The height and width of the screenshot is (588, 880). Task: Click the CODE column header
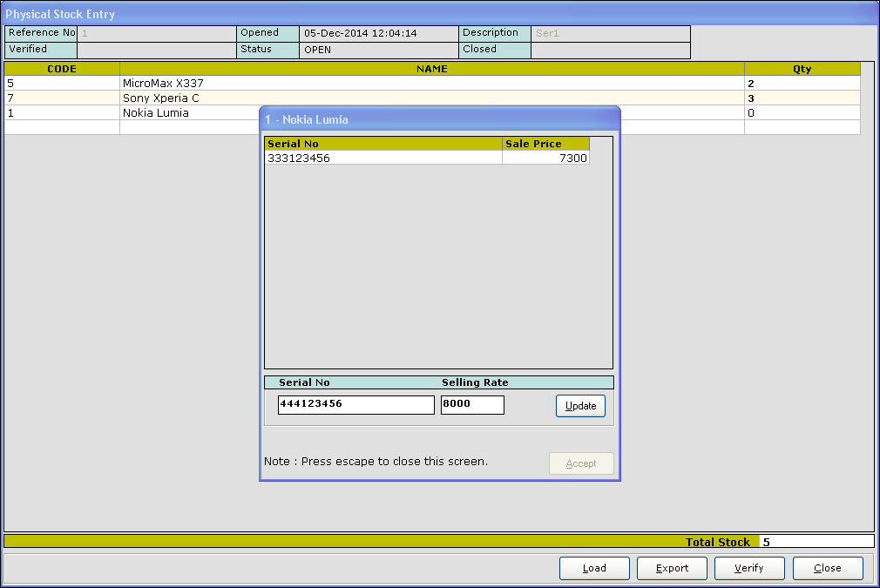pyautogui.click(x=62, y=69)
